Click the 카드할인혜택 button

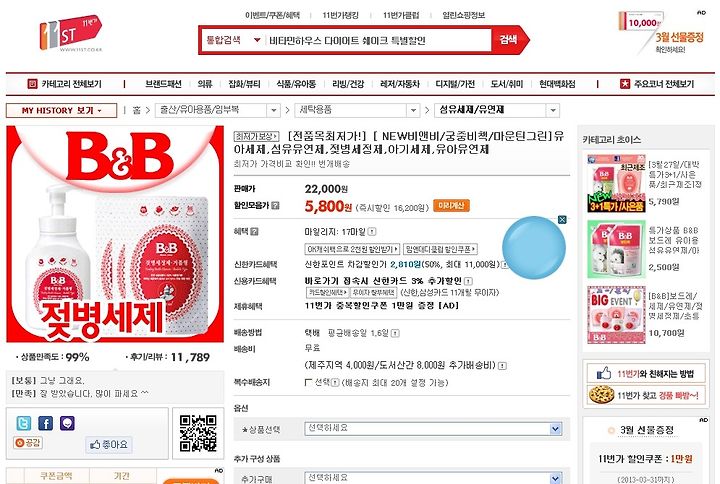click(x=327, y=293)
